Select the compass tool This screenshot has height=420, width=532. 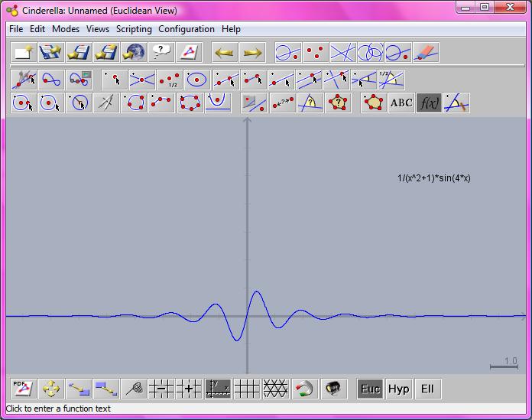coord(106,103)
